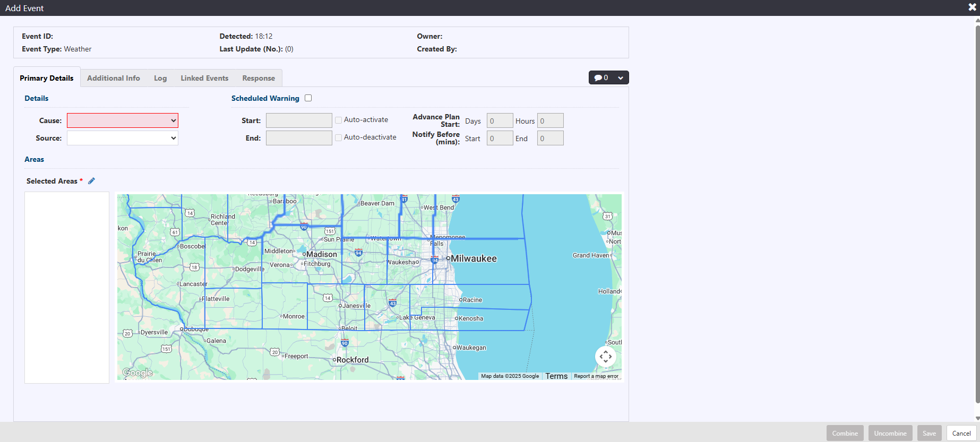The width and height of the screenshot is (980, 442).
Task: Click Milwaukee on the map
Action: (x=473, y=258)
